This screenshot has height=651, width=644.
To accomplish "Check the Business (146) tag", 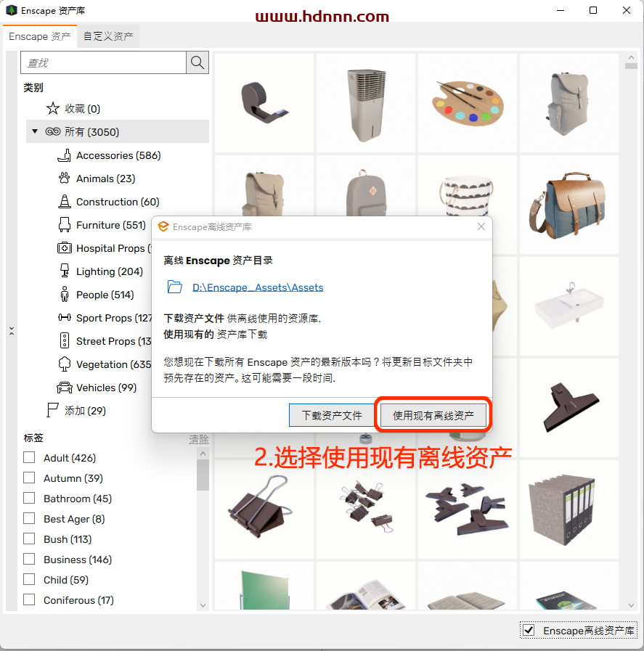I will (29, 560).
